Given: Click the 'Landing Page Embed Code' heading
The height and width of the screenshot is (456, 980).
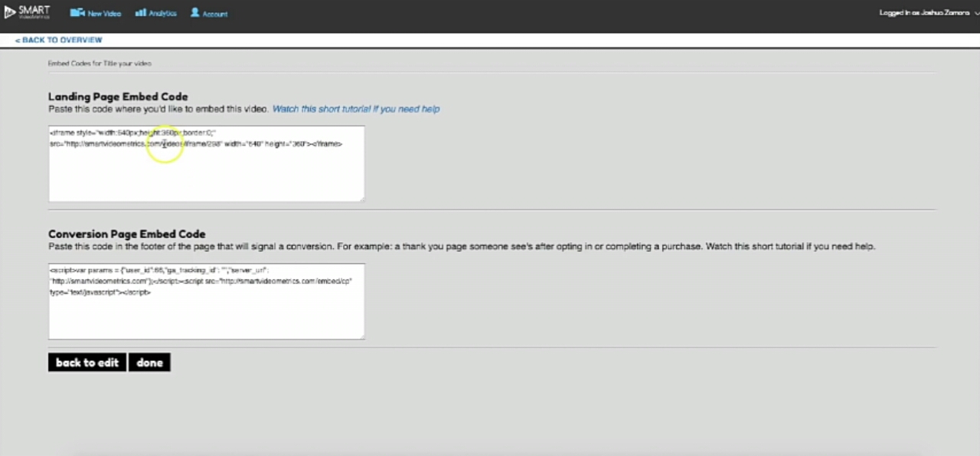Looking at the screenshot, I should point(118,97).
